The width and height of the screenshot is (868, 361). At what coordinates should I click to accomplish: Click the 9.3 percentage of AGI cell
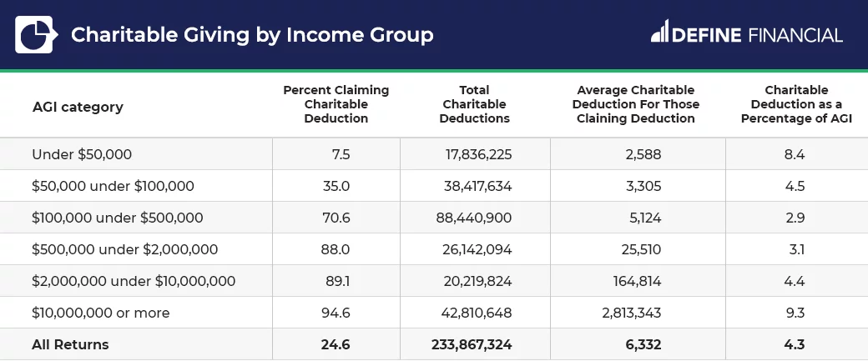tap(795, 313)
